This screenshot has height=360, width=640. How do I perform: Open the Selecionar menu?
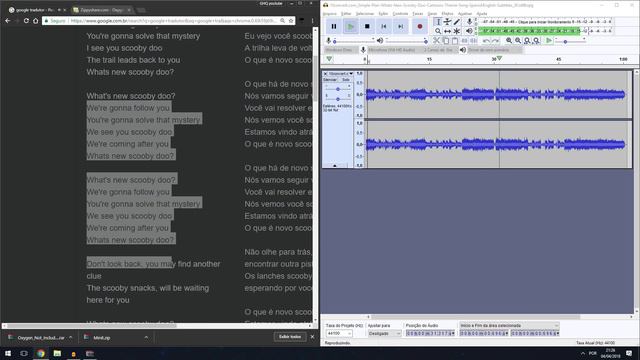click(x=365, y=13)
